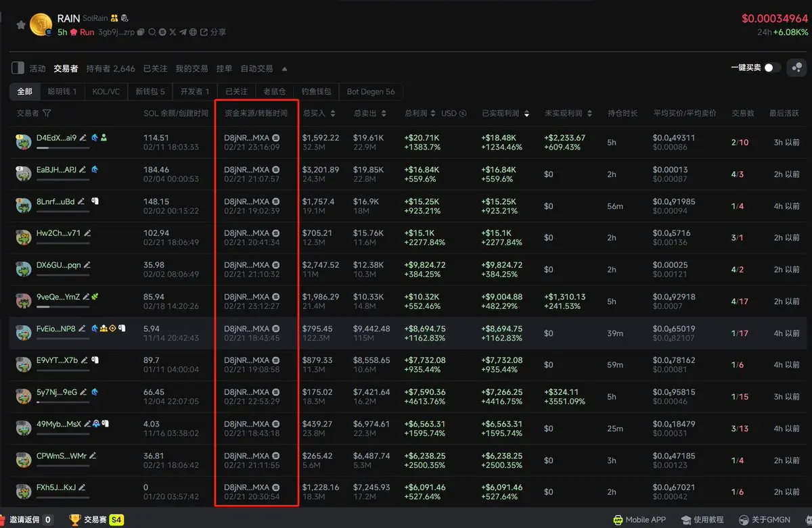Open the website globe link for RAIN
Screen dimensions: 812x528
point(194,32)
